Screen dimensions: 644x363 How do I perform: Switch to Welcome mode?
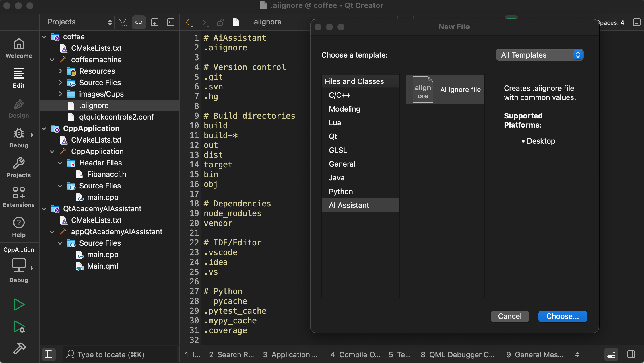point(18,47)
